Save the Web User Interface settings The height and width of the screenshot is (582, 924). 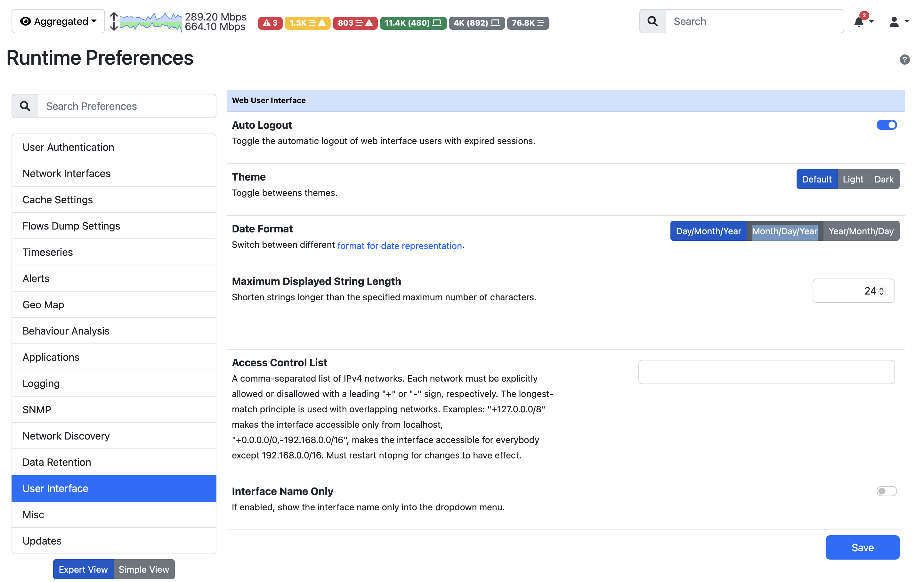862,547
